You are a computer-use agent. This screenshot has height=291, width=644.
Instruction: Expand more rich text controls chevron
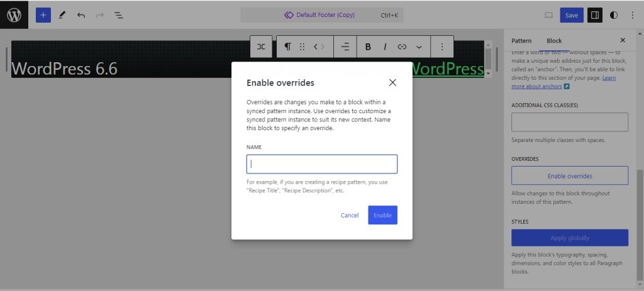click(x=419, y=47)
